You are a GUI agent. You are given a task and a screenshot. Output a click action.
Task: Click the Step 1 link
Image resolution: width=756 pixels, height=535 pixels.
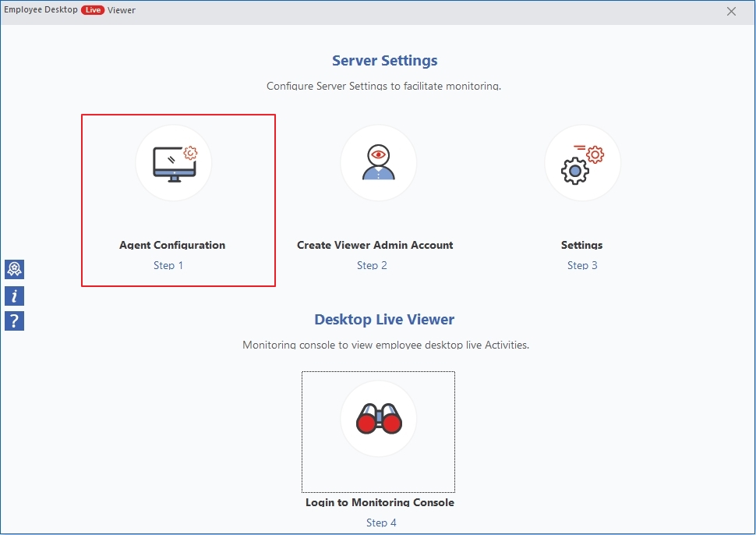pos(168,265)
